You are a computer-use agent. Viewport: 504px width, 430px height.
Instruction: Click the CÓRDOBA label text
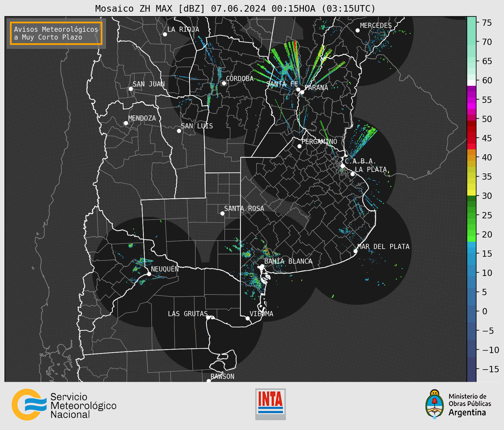[240, 78]
